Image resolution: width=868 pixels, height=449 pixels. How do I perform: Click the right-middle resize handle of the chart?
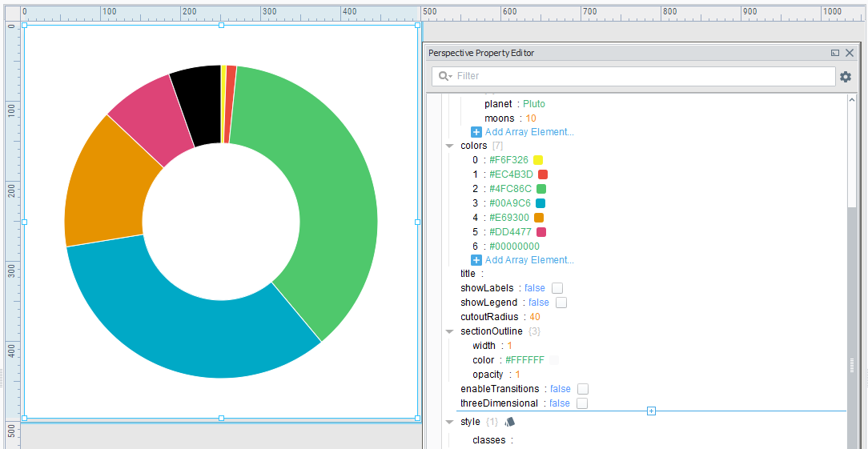pyautogui.click(x=418, y=222)
